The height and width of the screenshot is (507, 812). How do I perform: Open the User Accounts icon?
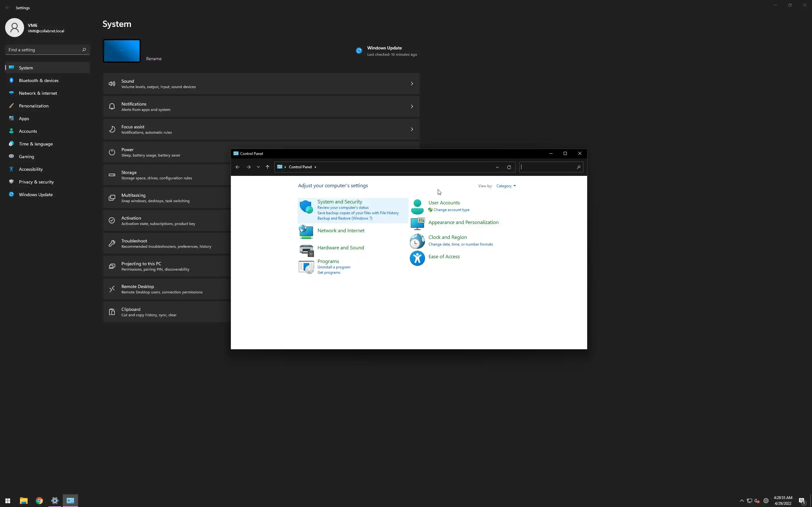click(417, 207)
